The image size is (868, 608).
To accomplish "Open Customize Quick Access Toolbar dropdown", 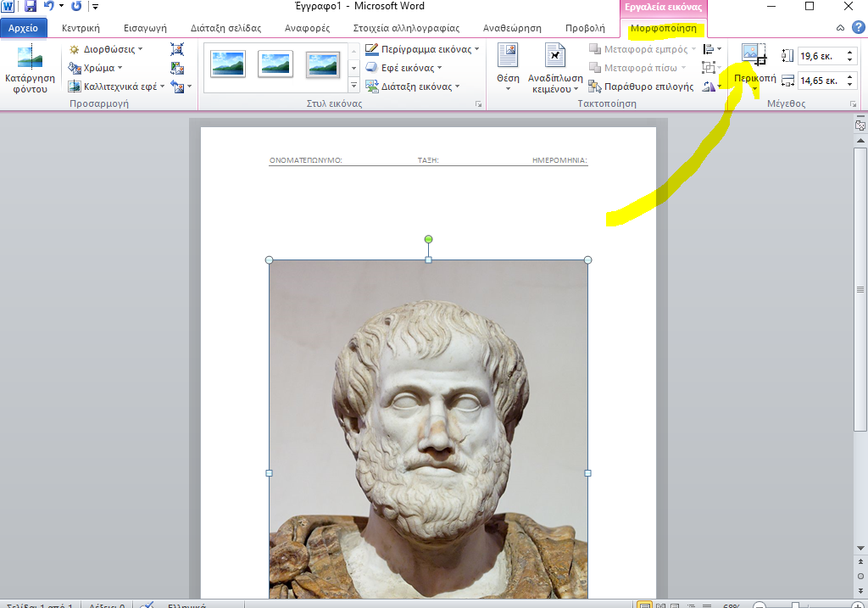I will [x=95, y=7].
